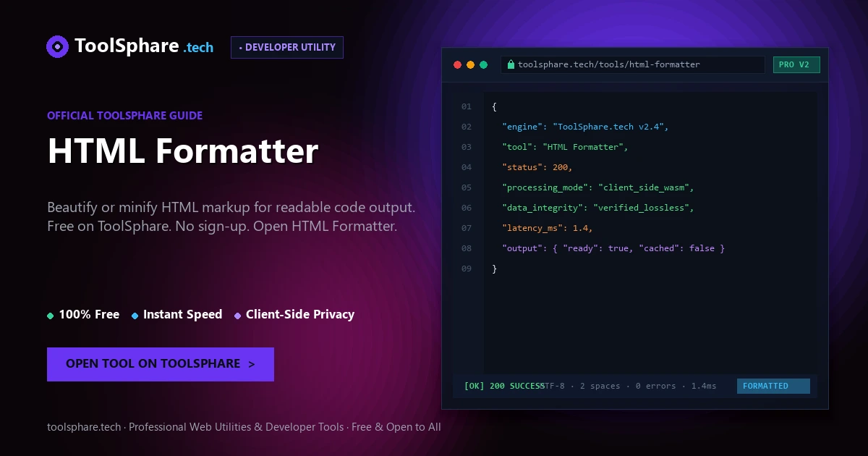Click the yellow window dot
The width and height of the screenshot is (868, 456).
pos(470,64)
